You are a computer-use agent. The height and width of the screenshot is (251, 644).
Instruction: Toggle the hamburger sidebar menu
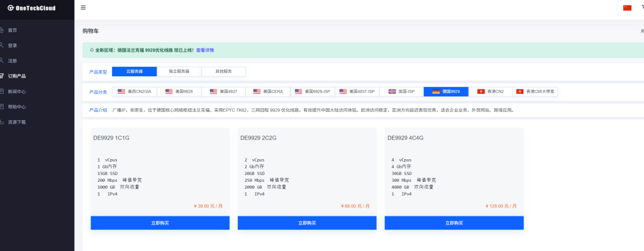(x=83, y=8)
